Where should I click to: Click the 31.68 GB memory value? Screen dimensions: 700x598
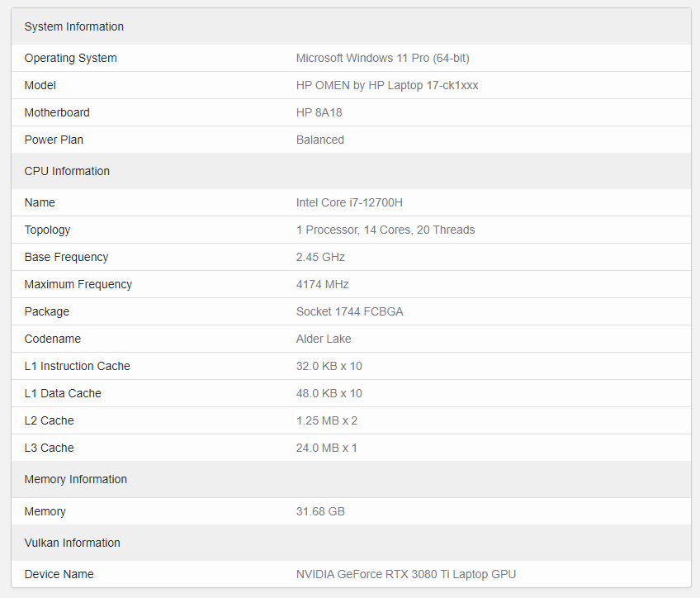pos(320,511)
